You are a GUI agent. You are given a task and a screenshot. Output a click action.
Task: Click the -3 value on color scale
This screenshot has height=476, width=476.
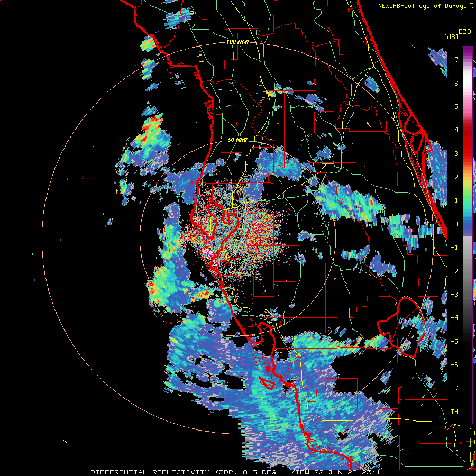pos(454,295)
